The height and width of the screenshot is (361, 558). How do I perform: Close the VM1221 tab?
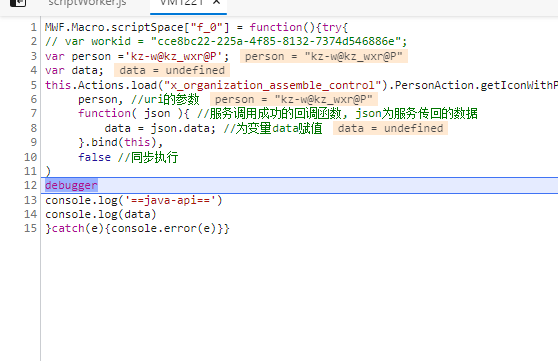(x=216, y=2)
